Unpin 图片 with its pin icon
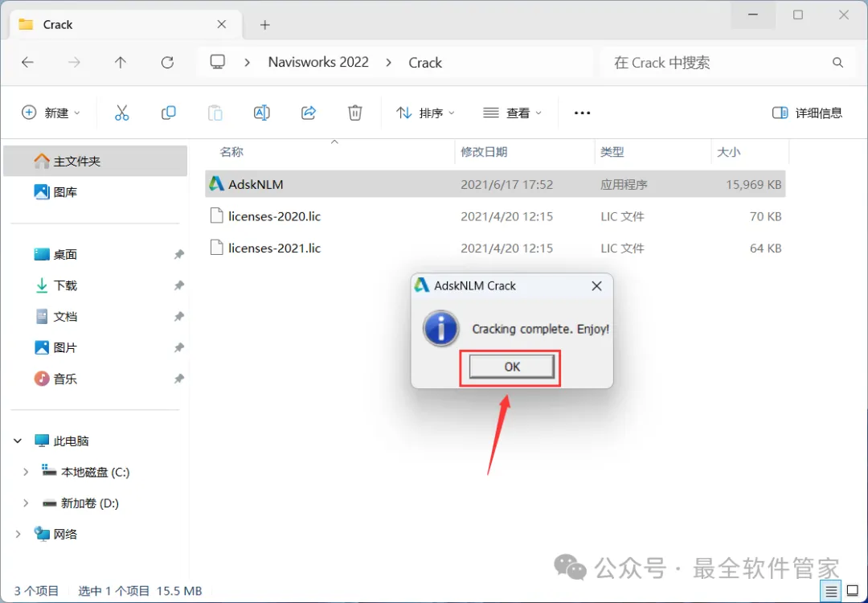 coord(178,347)
